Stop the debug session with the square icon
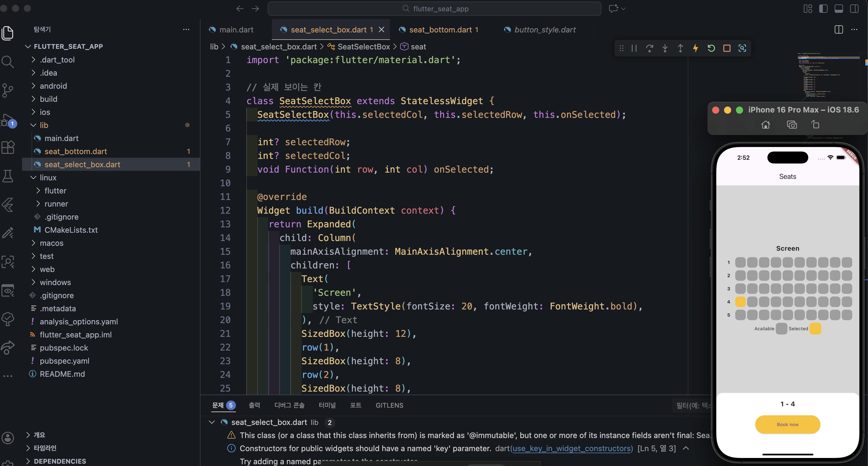The height and width of the screenshot is (466, 868). (727, 48)
